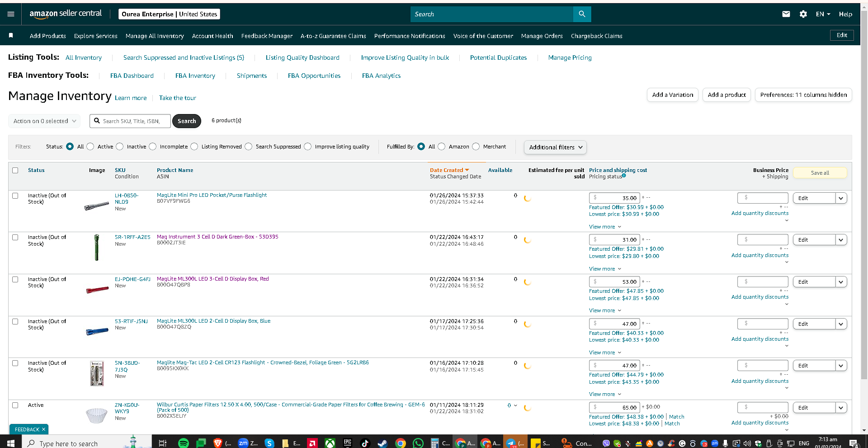Close the Feedback tab with X
Screen dimensions: 868x448
click(43, 429)
